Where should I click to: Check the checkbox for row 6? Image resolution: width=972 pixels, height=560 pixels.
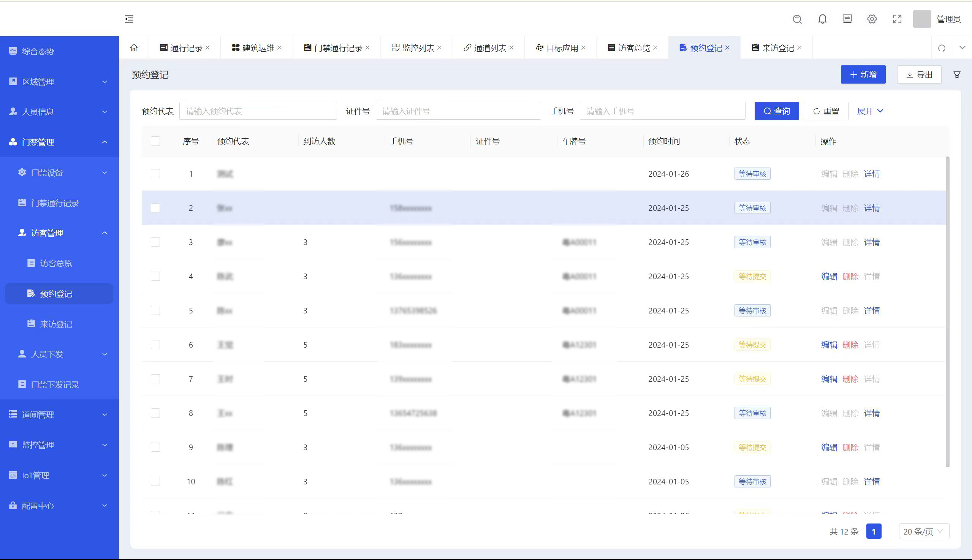(x=155, y=345)
